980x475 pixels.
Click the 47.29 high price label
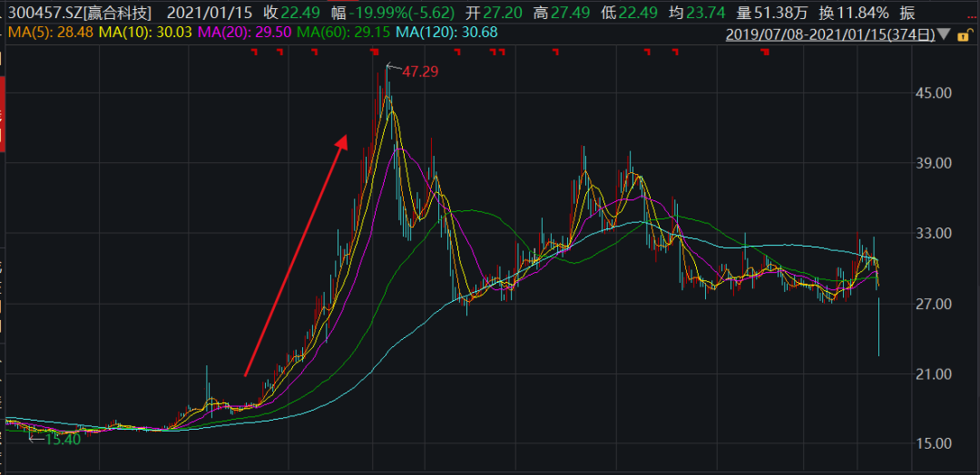point(419,72)
